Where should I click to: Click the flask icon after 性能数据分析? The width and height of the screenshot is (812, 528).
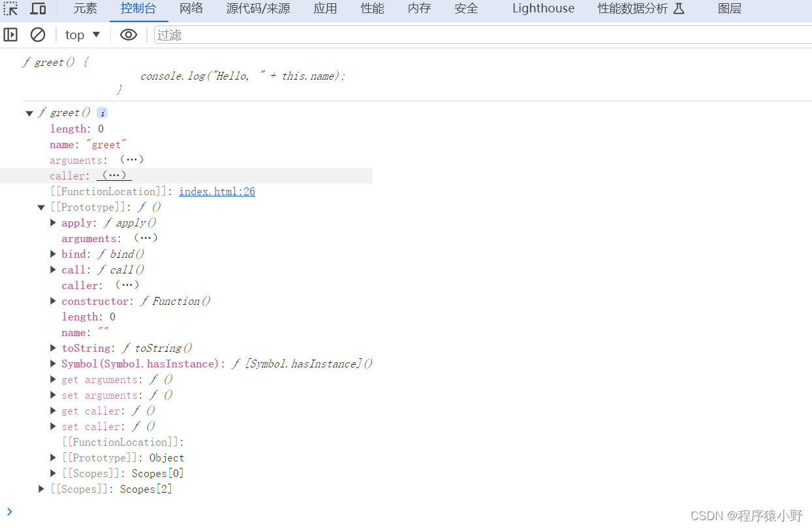[x=679, y=9]
